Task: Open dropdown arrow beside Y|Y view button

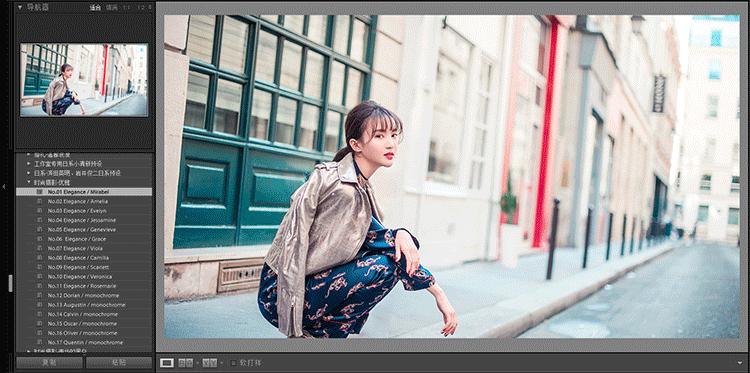Action: point(221,363)
